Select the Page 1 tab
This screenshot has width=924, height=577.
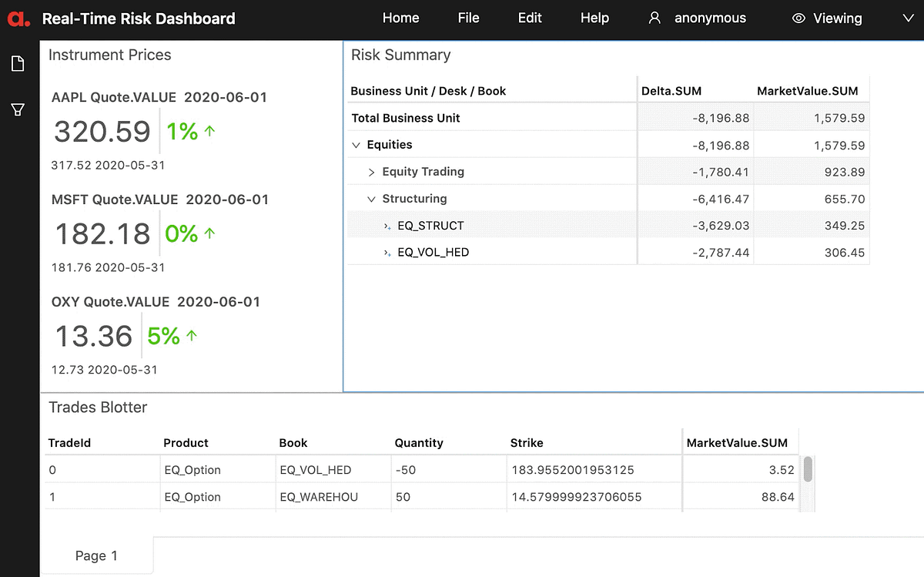point(96,555)
